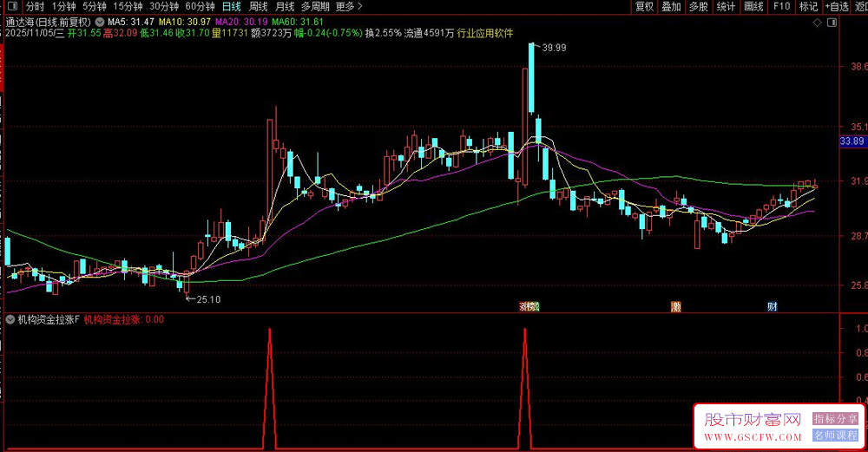Screen dimensions: 868x452
Task: Click the 流通4591万 float shares value
Action: tap(429, 33)
